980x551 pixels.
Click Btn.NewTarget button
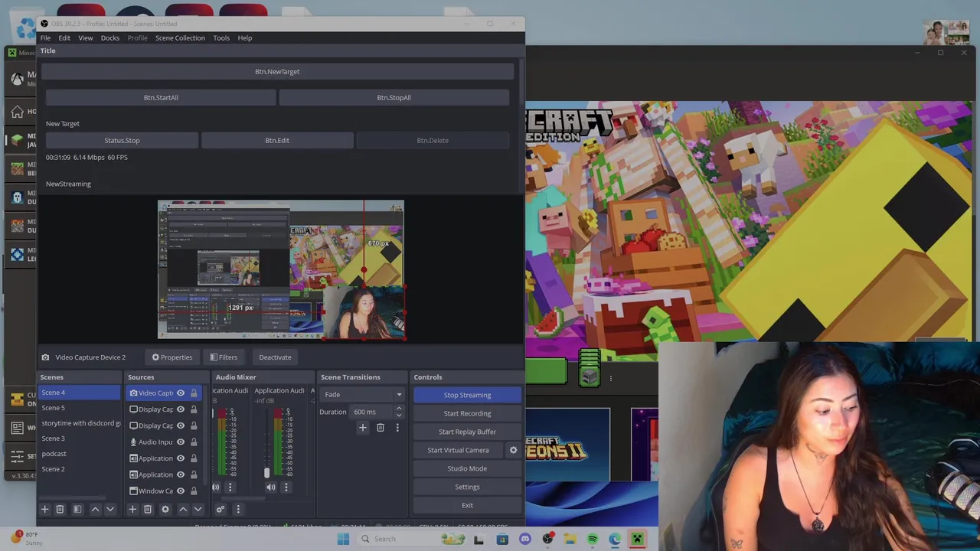coord(277,71)
